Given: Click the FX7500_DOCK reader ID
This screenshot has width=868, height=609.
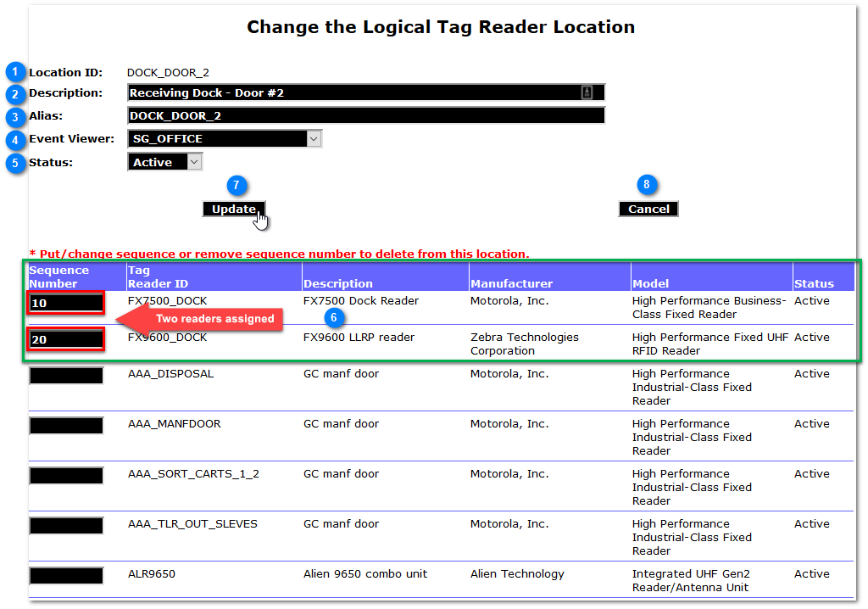Looking at the screenshot, I should tap(167, 301).
